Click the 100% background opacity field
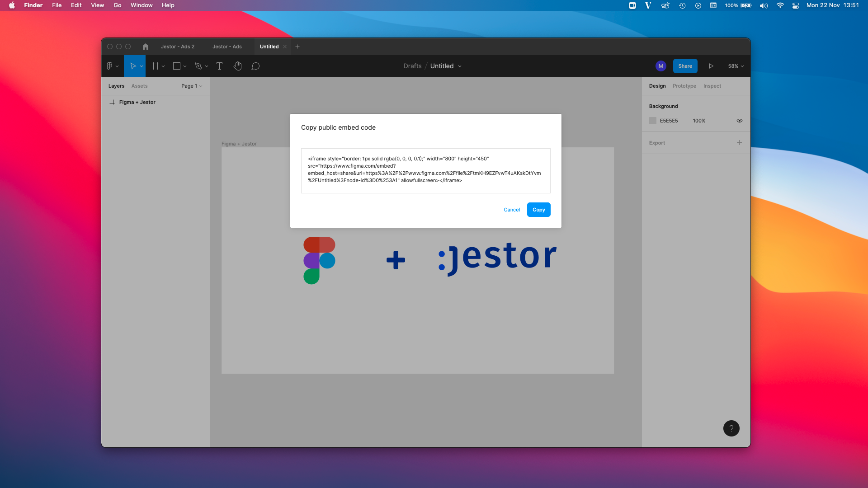 point(699,121)
